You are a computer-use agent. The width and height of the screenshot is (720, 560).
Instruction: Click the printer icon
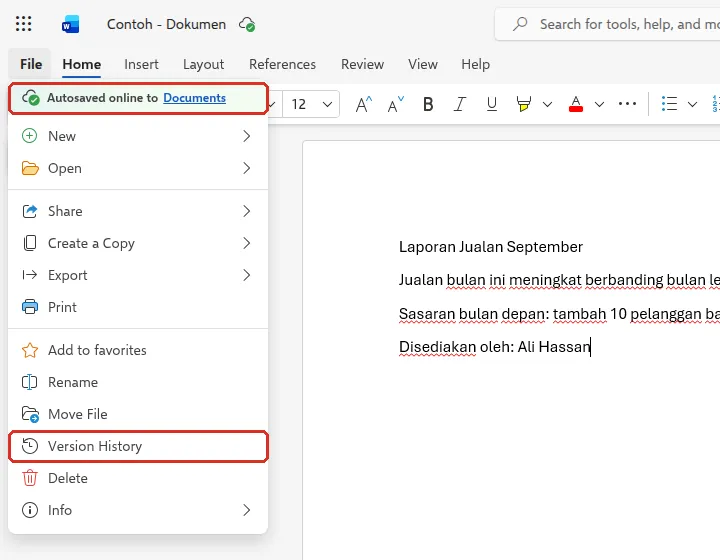(30, 307)
